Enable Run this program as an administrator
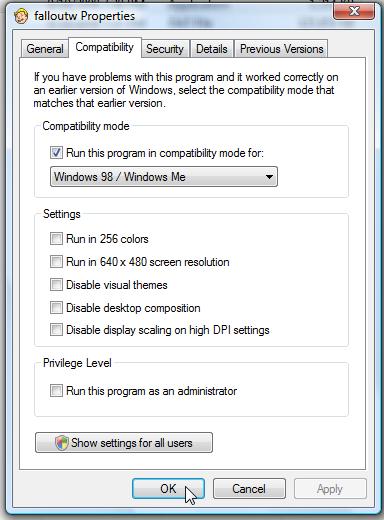384x520 pixels. tap(56, 391)
